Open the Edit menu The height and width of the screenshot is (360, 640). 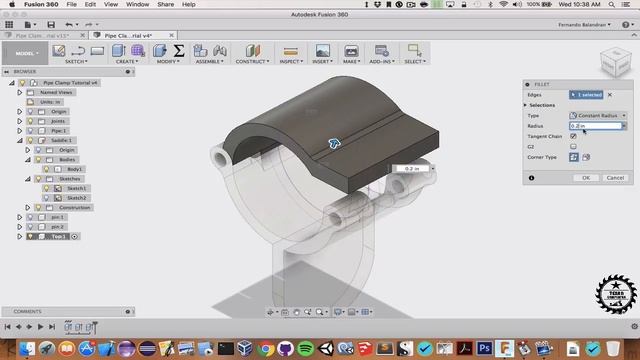click(90, 4)
